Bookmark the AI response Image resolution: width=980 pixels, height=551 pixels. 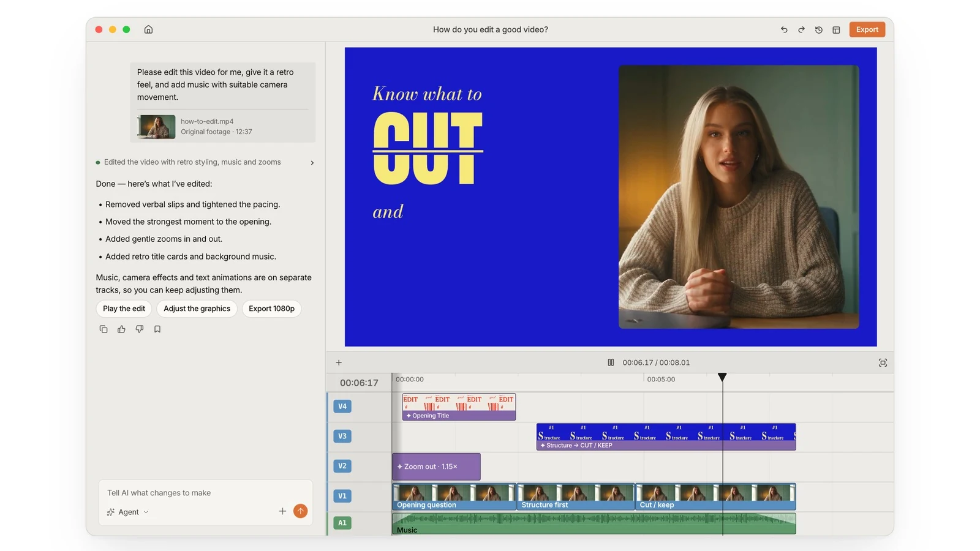[157, 329]
